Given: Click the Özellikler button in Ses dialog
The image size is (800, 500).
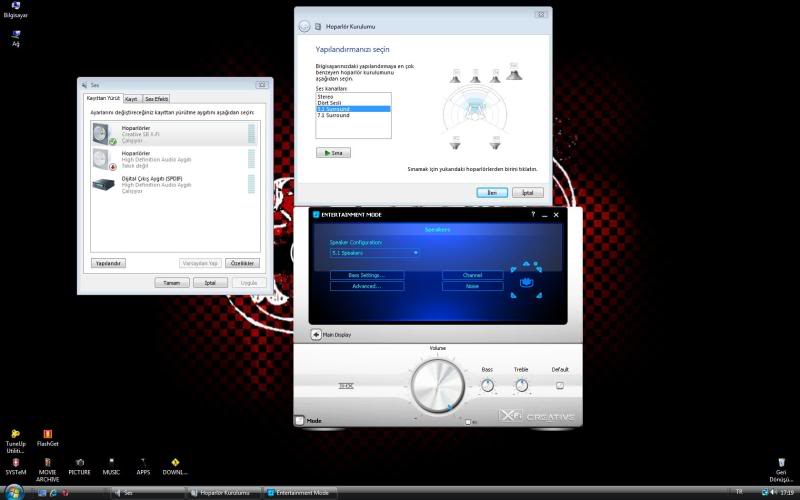Looking at the screenshot, I should [x=242, y=263].
